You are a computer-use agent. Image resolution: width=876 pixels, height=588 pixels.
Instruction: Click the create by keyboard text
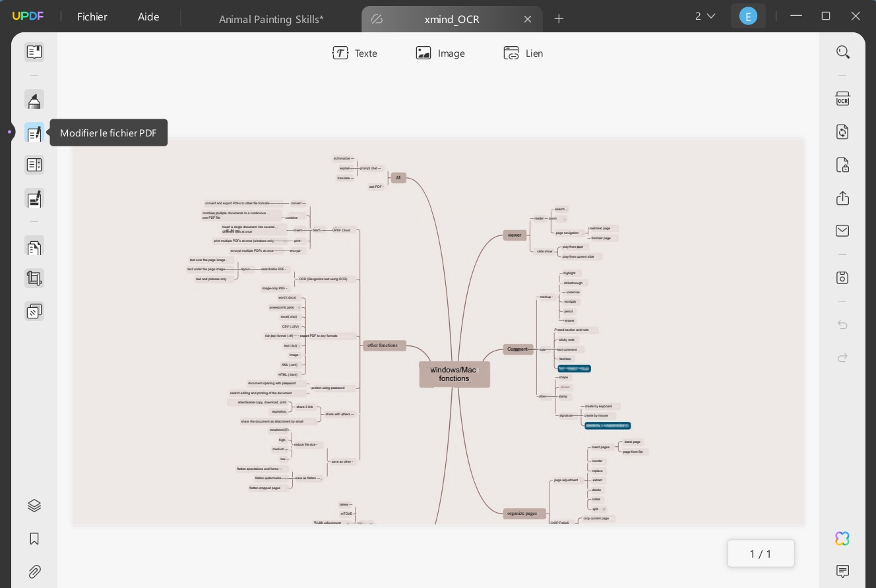(x=598, y=406)
